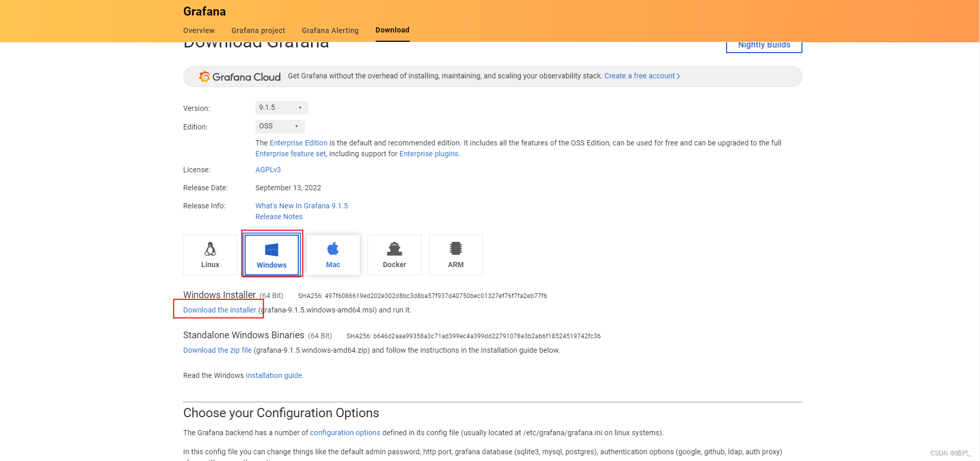Click the Standalone Windows Binaries heading
Screen dimensions: 980x461
click(244, 335)
